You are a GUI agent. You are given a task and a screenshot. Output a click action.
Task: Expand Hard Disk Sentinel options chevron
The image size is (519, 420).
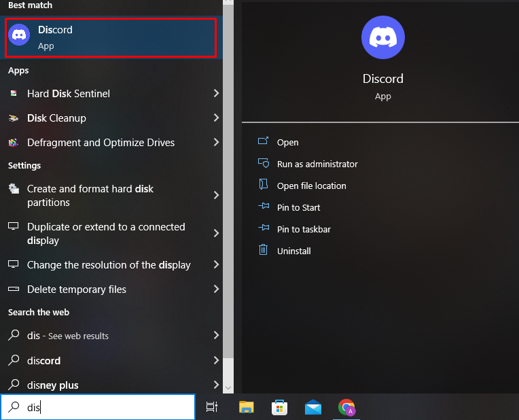click(x=216, y=93)
